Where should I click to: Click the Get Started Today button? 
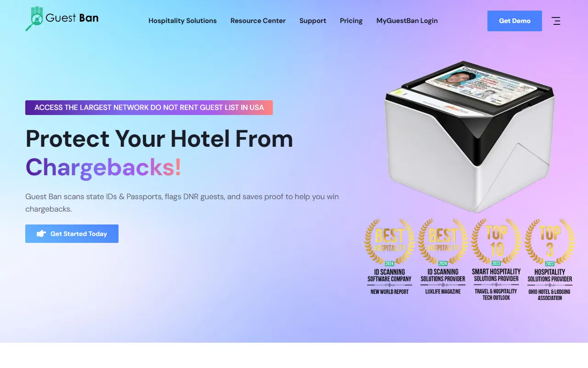(72, 234)
